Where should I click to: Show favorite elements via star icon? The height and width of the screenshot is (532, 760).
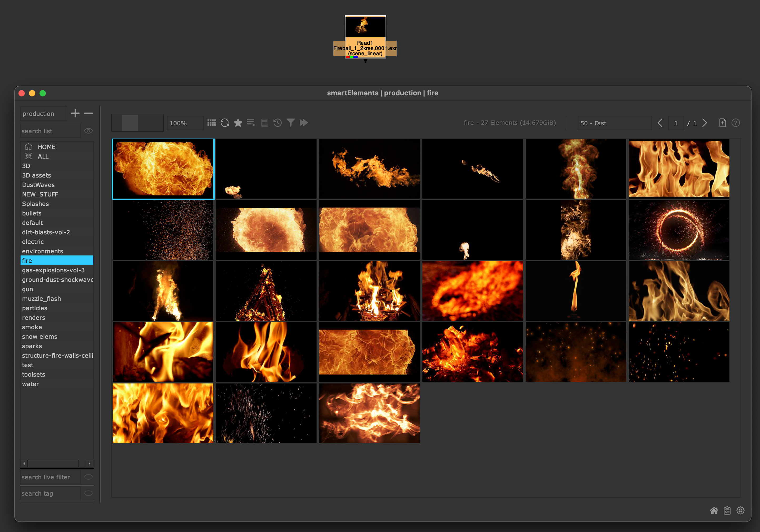tap(238, 122)
